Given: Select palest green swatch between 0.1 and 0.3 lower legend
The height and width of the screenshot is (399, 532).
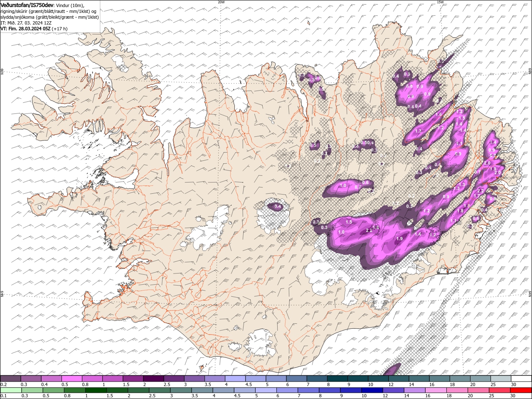Looking at the screenshot, I should [x=10, y=390].
